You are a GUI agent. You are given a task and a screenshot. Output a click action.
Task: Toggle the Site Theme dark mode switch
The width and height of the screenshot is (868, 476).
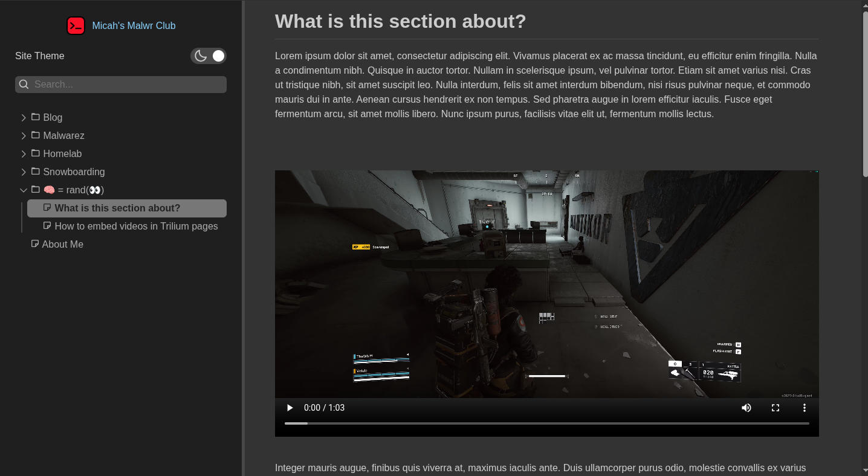click(209, 56)
